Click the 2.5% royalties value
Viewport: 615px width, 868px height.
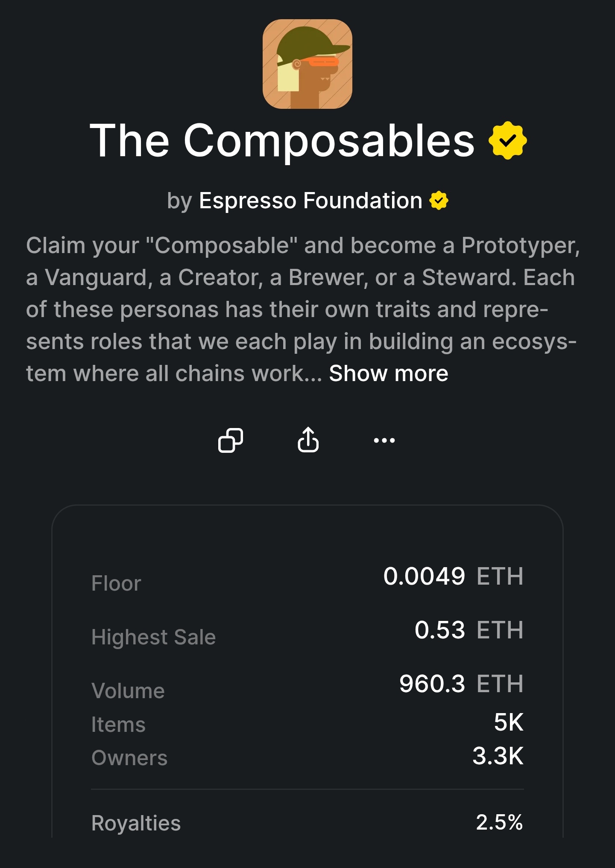499,822
